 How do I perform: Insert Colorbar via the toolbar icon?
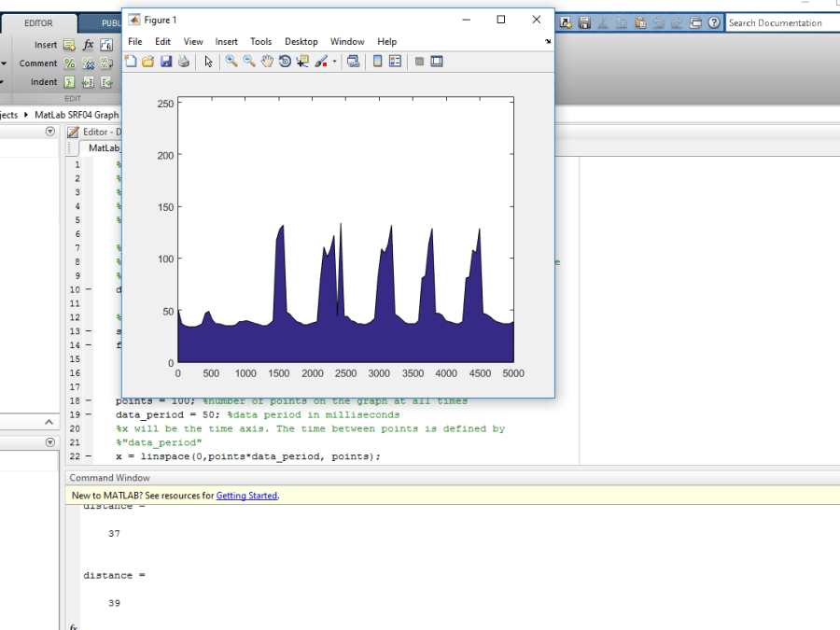click(x=377, y=61)
